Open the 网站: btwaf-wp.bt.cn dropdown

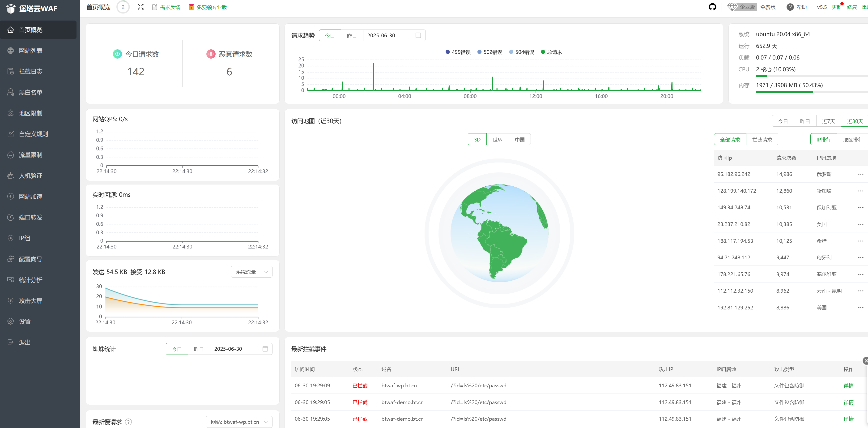point(239,422)
